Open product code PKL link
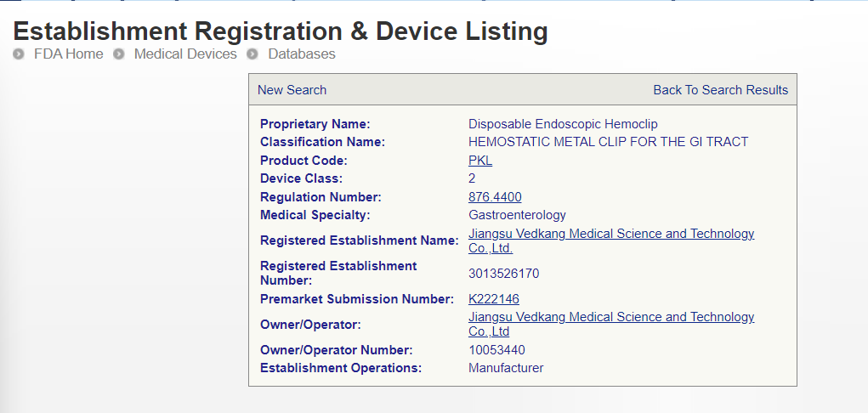This screenshot has height=413, width=868. click(x=480, y=161)
